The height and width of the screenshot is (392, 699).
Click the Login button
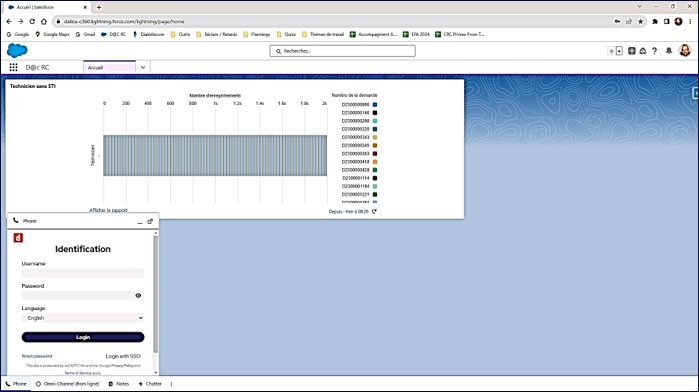83,337
